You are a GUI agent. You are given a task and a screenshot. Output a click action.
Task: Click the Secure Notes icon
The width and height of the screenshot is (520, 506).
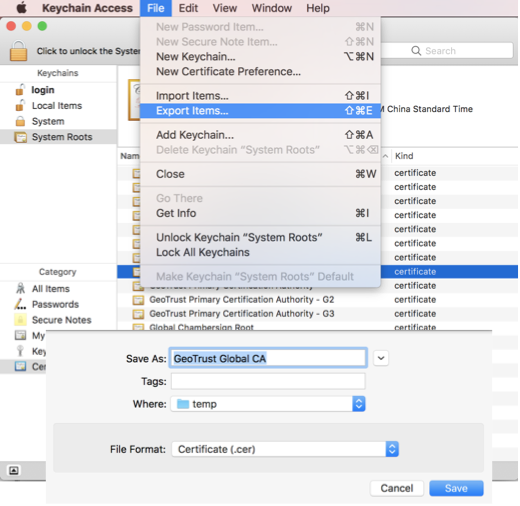[x=20, y=320]
